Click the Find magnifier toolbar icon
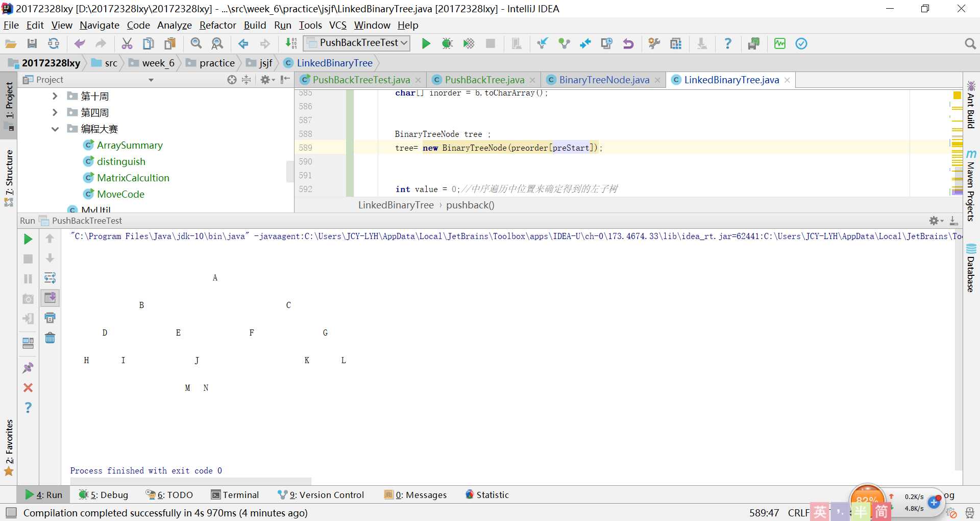Image resolution: width=980 pixels, height=521 pixels. coord(196,44)
